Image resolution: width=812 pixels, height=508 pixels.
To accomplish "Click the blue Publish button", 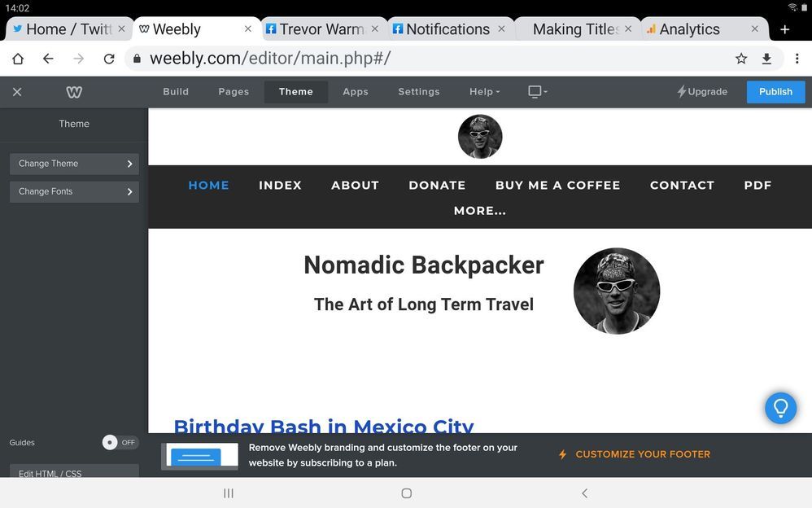I will (775, 92).
